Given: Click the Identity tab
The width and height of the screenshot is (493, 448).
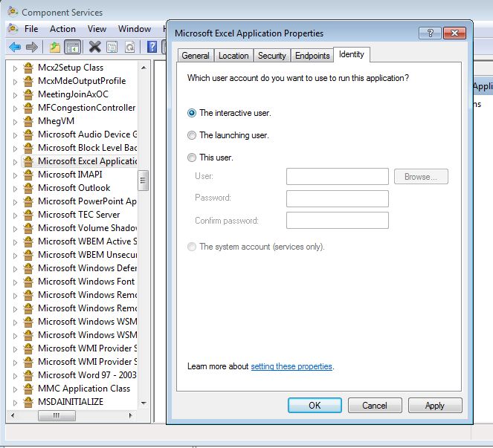Looking at the screenshot, I should pos(352,54).
